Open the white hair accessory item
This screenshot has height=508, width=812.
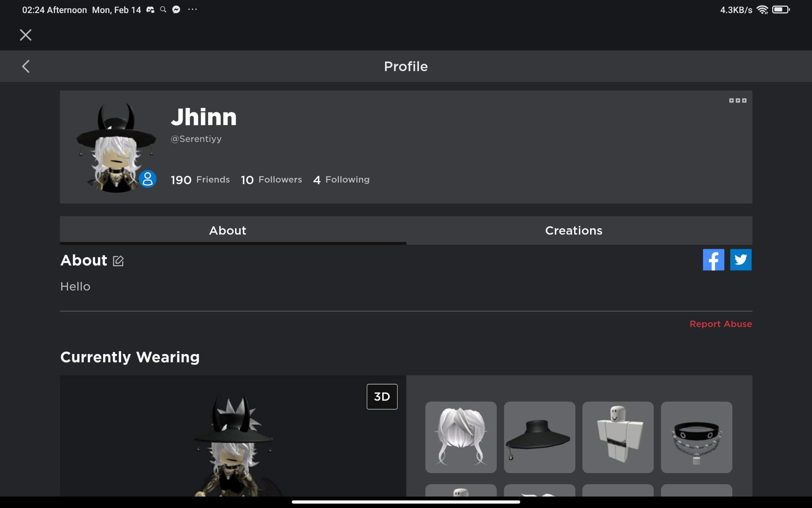[461, 437]
